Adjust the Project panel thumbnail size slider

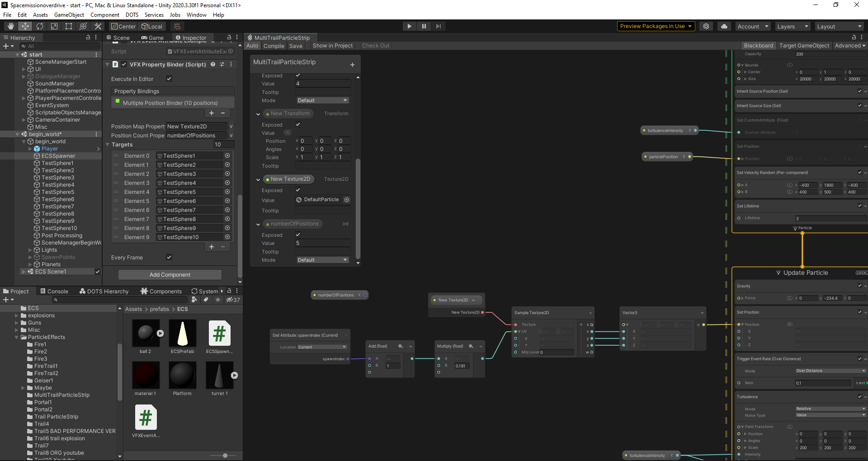(x=225, y=456)
